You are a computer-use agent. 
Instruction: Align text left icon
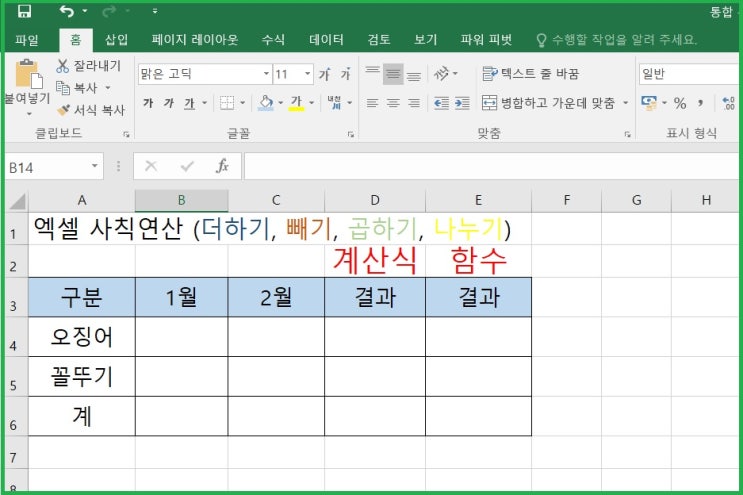(372, 103)
